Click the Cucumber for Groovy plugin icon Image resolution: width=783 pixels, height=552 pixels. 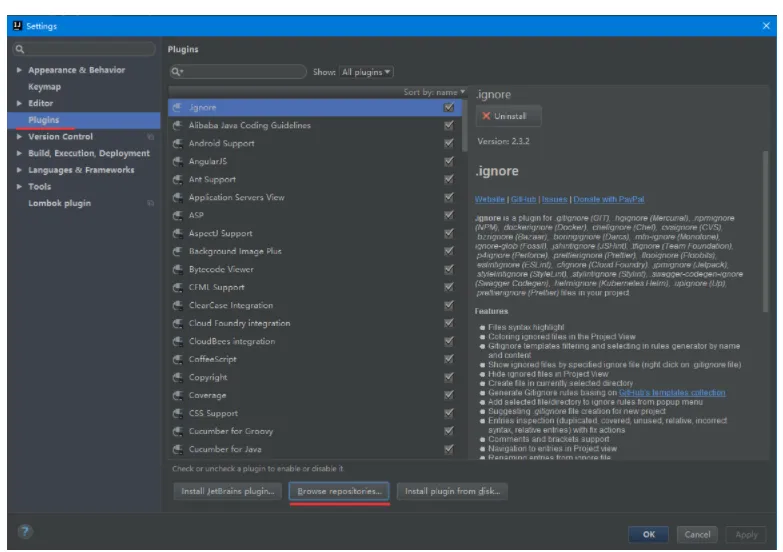tap(177, 431)
